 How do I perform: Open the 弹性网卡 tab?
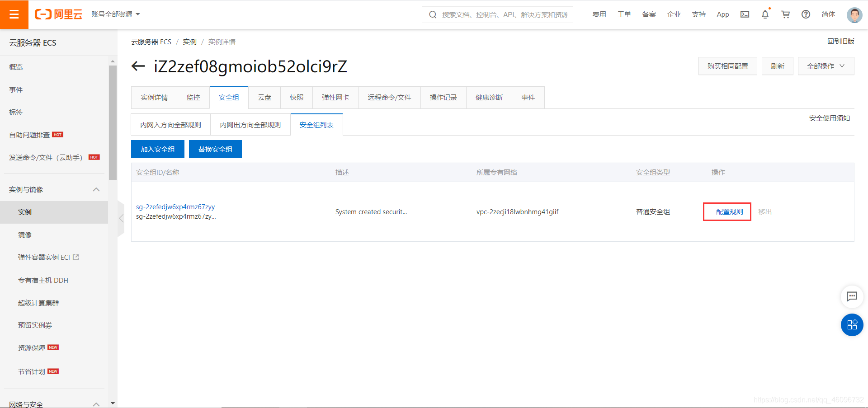335,98
